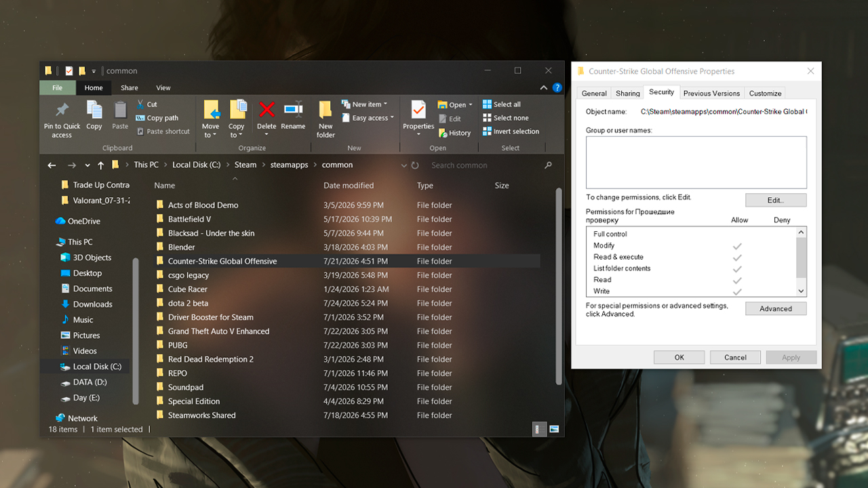868x488 pixels.
Task: Click the refresh icon in address bar
Action: (x=415, y=165)
